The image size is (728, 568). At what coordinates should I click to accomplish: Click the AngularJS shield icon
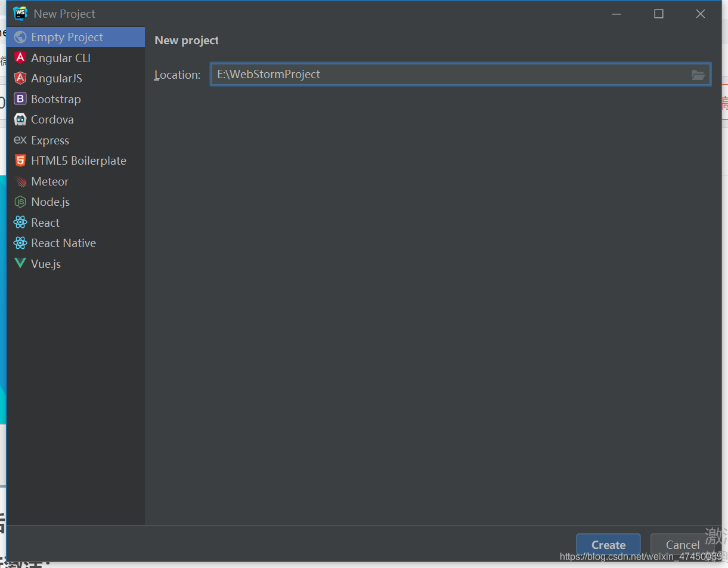20,78
